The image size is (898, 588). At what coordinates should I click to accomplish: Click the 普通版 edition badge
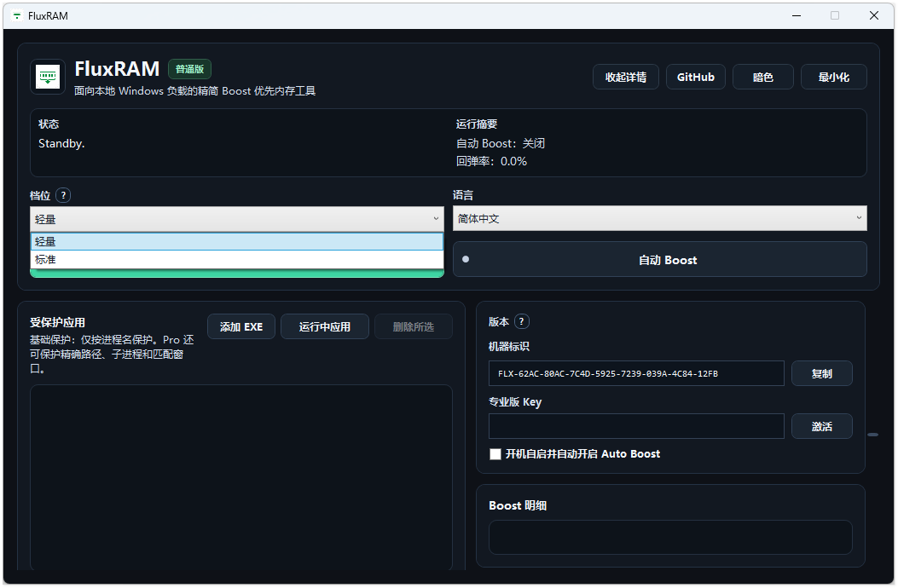189,69
